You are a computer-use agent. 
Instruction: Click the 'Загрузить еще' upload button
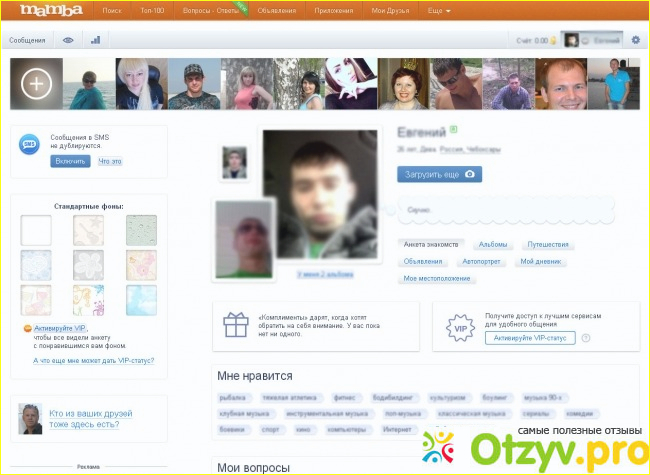coord(440,173)
